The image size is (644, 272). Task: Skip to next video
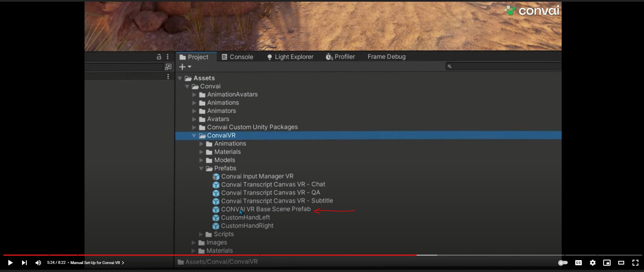click(24, 263)
